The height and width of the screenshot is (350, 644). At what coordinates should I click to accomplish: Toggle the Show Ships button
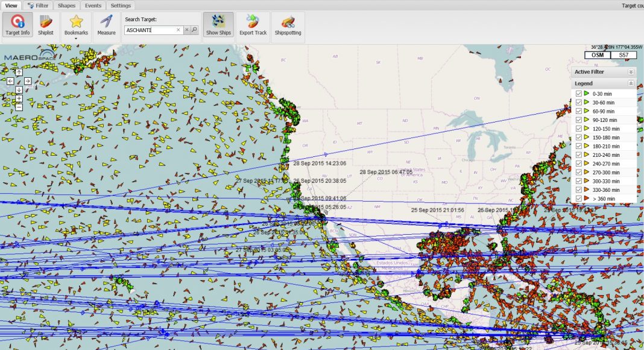[218, 26]
